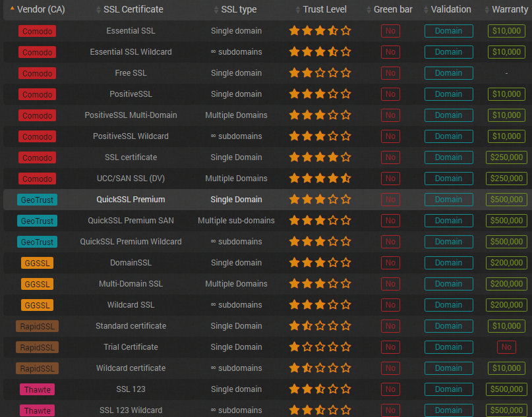
Task: Select PositiveSSL certificate name
Action: (x=131, y=94)
